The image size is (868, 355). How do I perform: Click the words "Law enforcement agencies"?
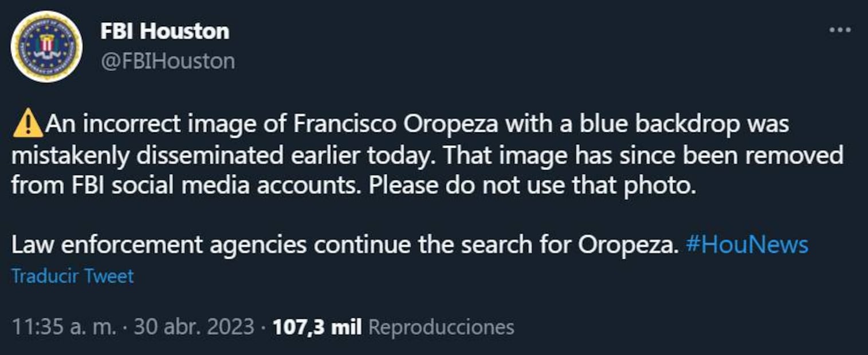159,245
